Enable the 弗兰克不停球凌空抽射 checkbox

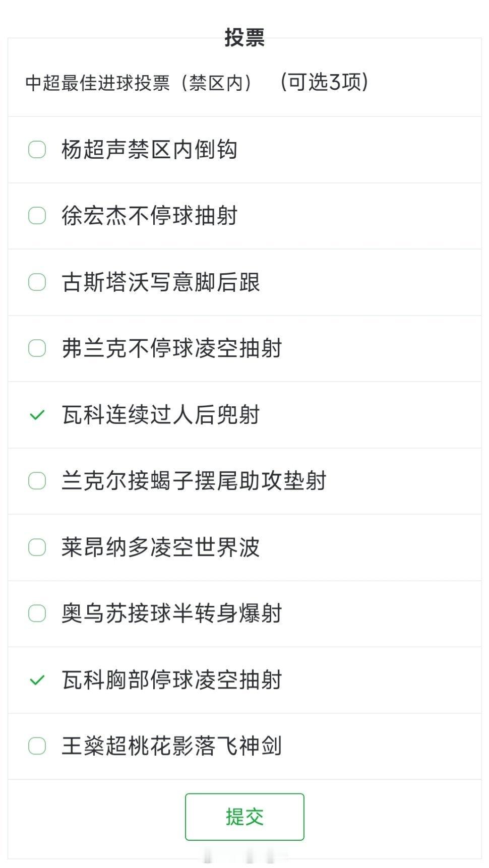tap(37, 348)
